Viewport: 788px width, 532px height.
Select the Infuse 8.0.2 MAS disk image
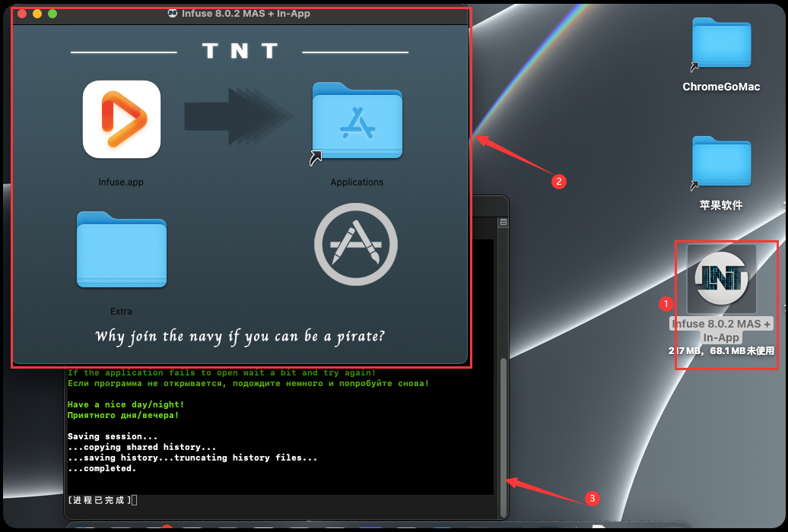click(x=722, y=279)
